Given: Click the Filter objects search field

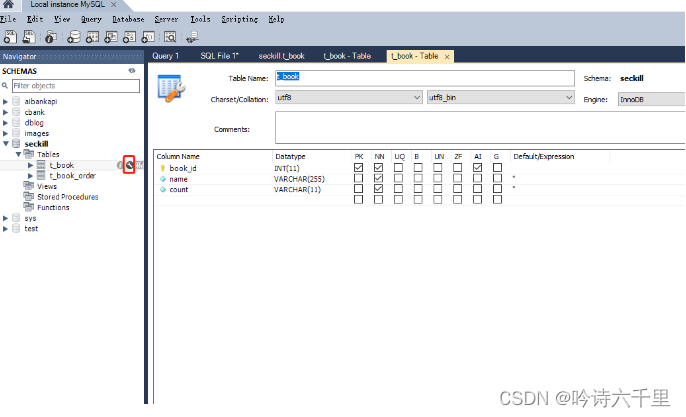Looking at the screenshot, I should pos(76,86).
